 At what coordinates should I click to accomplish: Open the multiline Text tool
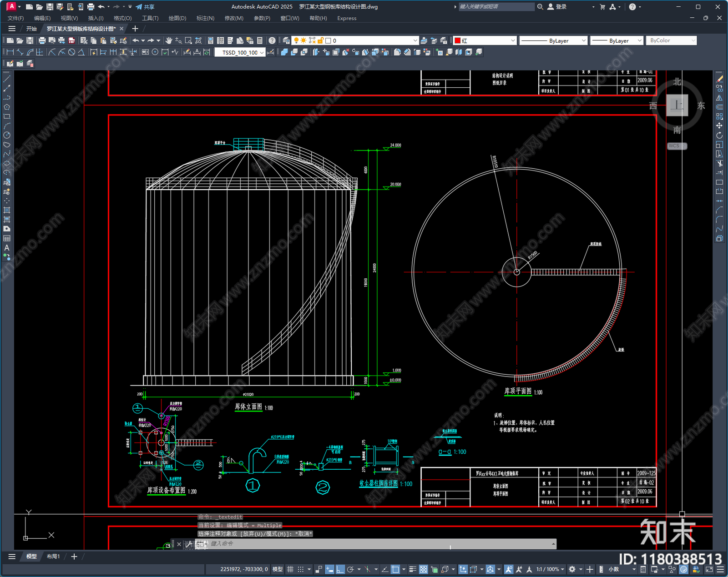click(x=7, y=248)
